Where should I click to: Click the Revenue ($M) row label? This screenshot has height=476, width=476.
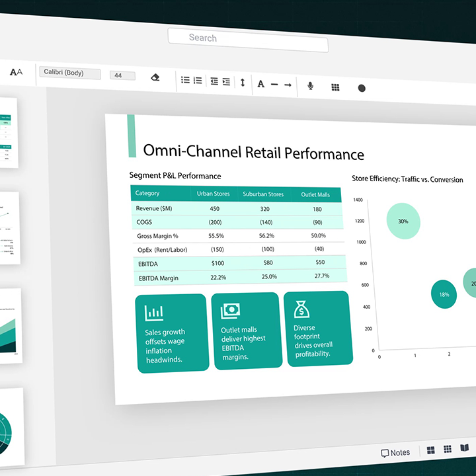(154, 208)
